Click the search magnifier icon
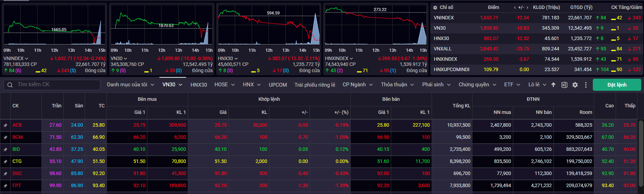 (10, 85)
